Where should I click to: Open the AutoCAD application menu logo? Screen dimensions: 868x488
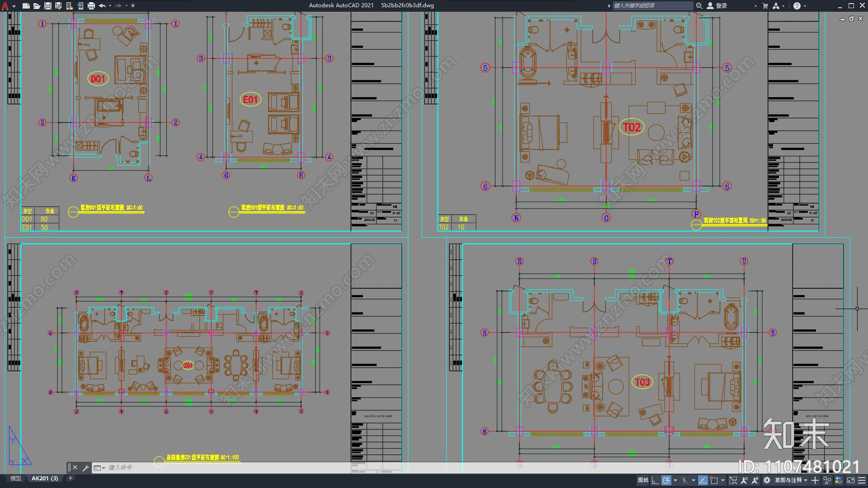5,6
